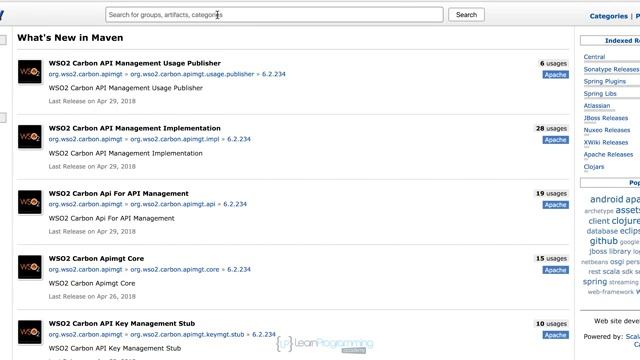640x360 pixels.
Task: Open WSO2 Carbon Apimgt Core title
Action: [x=96, y=258]
